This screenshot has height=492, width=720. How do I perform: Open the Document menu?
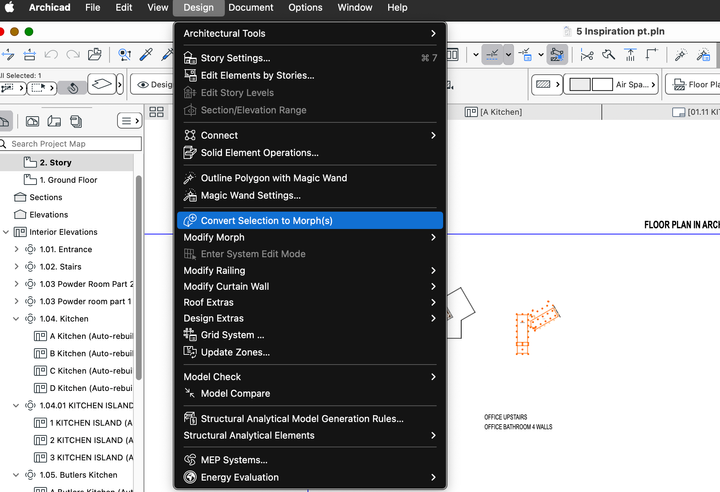251,7
